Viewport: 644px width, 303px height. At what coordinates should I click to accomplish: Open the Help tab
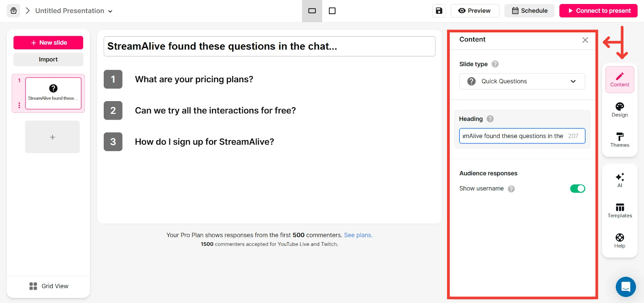tap(620, 241)
